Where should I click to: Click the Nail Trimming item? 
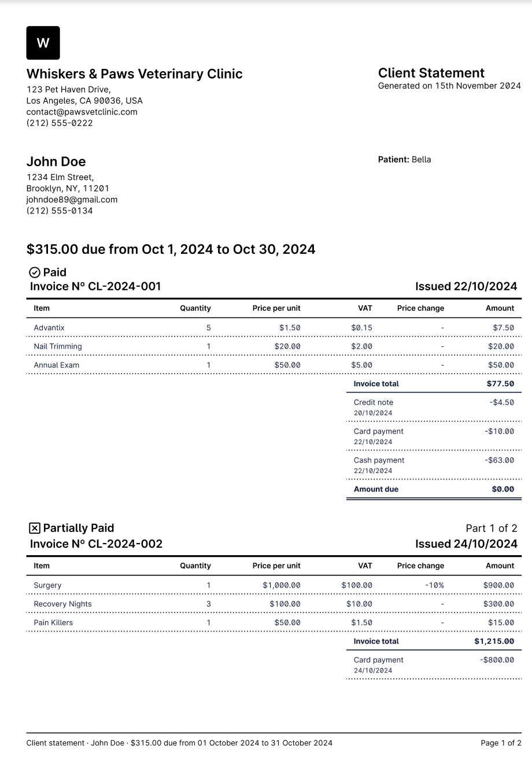58,346
